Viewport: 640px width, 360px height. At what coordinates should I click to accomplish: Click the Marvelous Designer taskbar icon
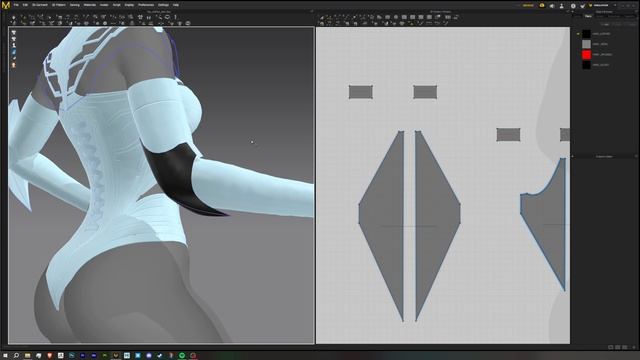click(x=116, y=356)
